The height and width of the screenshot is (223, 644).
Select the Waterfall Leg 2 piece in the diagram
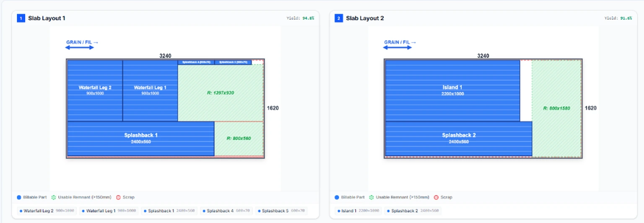[x=95, y=90]
